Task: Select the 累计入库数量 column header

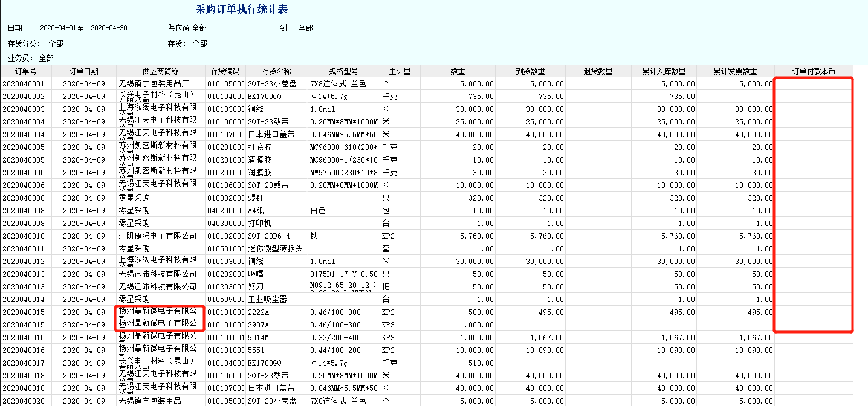Action: 664,71
